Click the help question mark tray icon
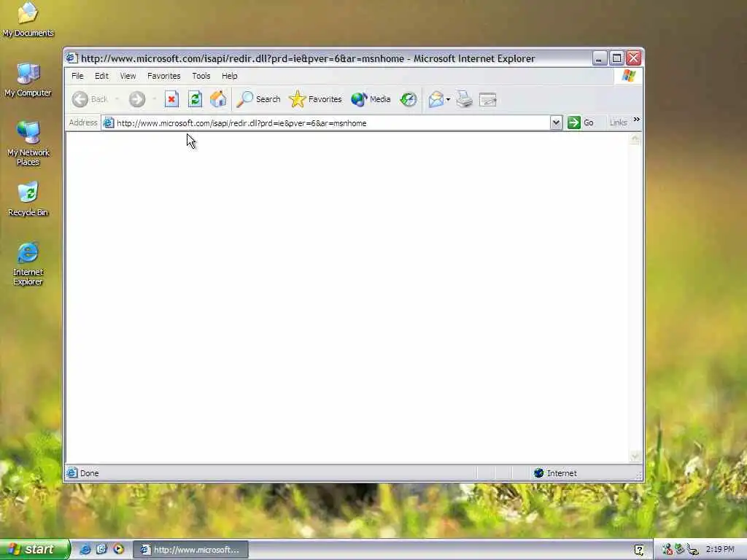 639,550
